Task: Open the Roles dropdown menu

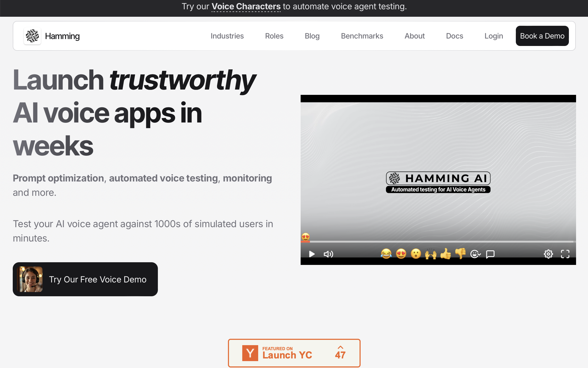Action: 274,36
